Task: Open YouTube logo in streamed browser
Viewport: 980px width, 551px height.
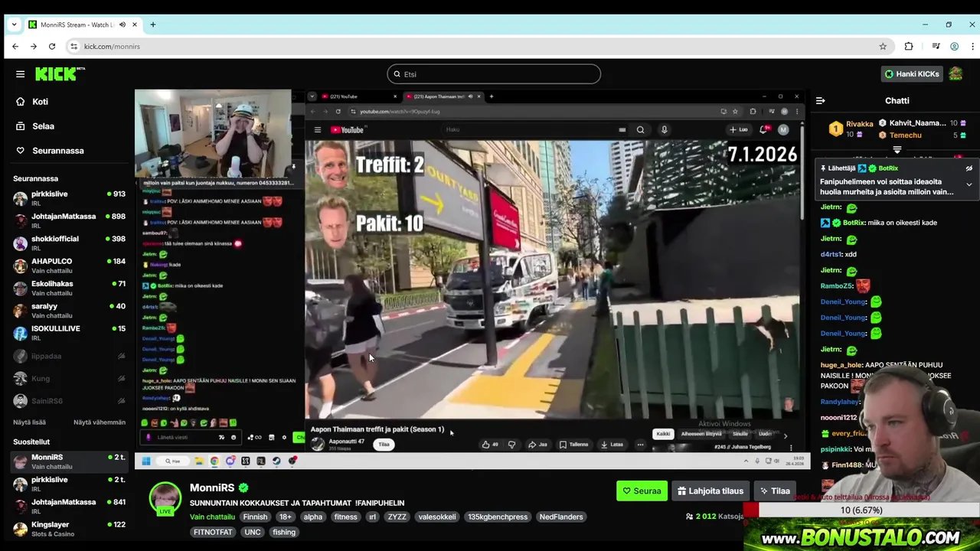Action: pyautogui.click(x=347, y=130)
